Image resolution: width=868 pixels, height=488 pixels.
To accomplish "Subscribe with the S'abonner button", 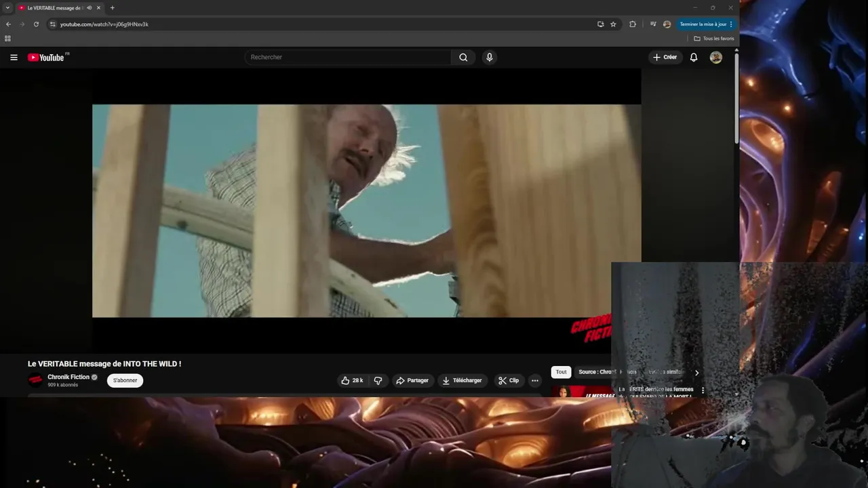I will 125,380.
